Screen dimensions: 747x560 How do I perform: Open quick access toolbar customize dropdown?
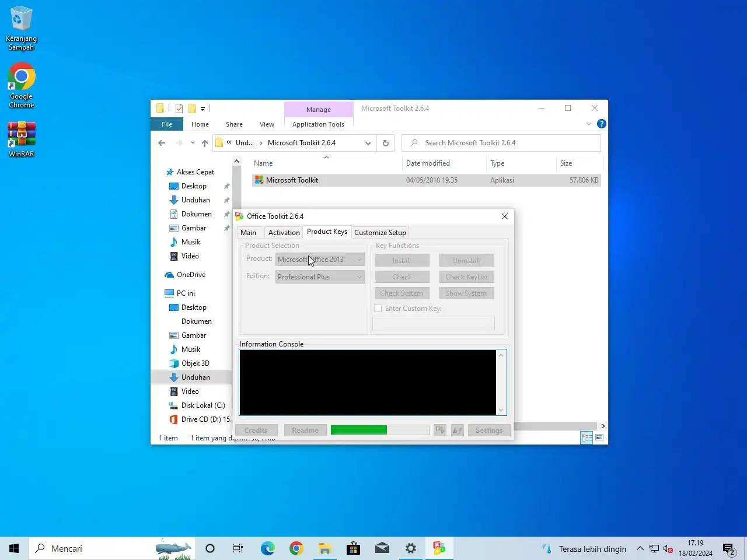[x=203, y=108]
